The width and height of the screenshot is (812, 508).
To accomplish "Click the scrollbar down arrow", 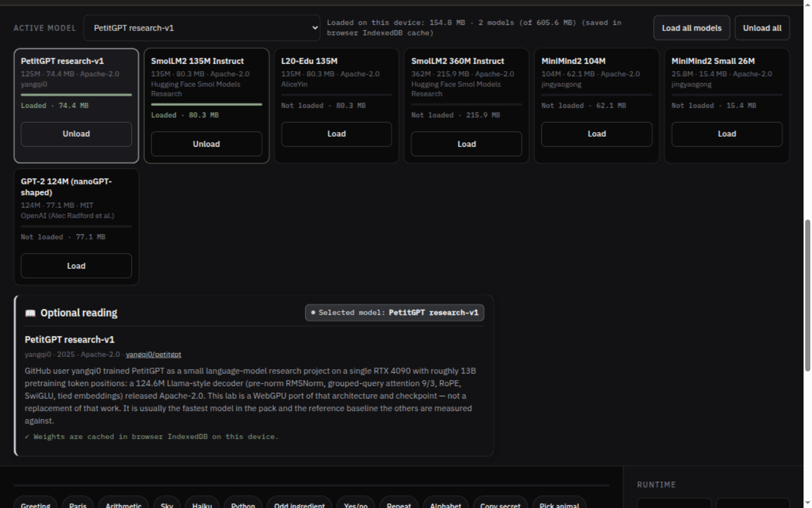I will pos(807,502).
